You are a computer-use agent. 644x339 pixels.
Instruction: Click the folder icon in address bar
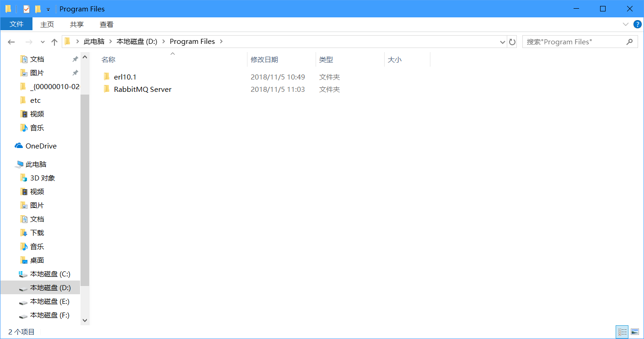[x=68, y=42]
